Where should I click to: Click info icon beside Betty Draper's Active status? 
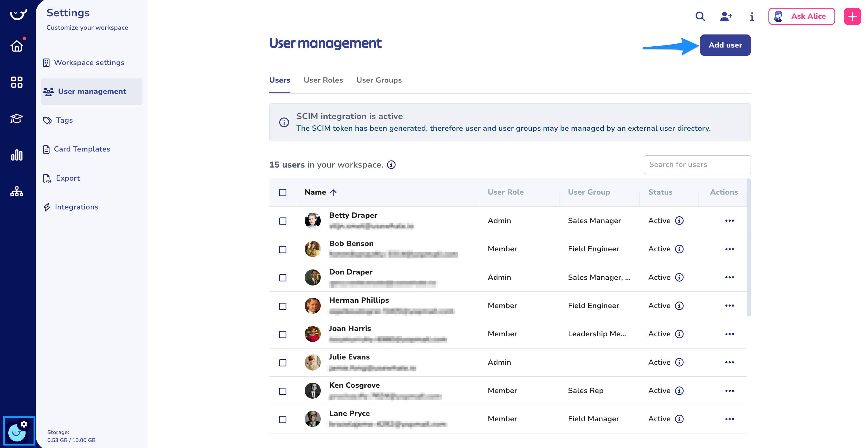point(679,221)
